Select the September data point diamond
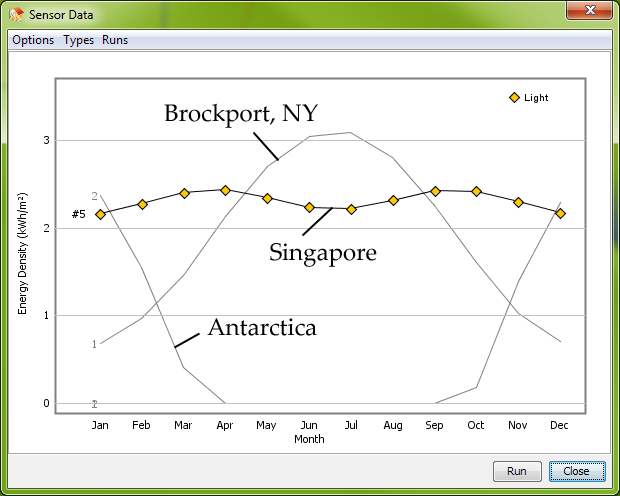The height and width of the screenshot is (496, 620). pyautogui.click(x=435, y=191)
